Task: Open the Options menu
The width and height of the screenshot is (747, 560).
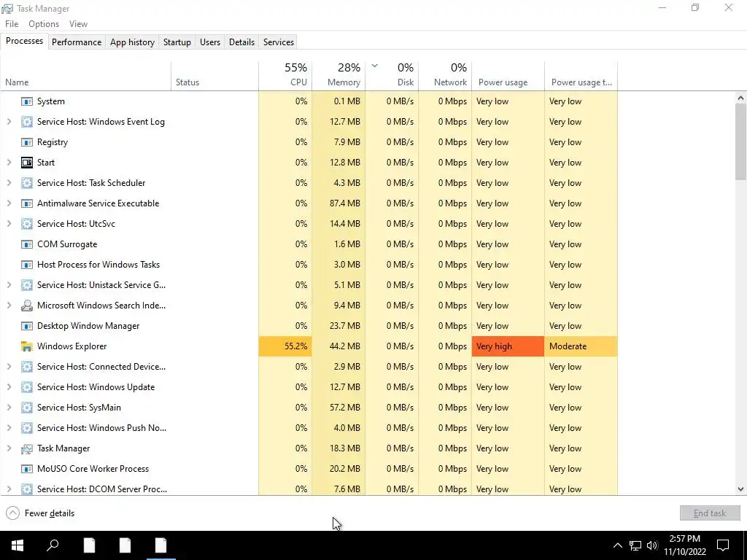Action: [x=44, y=24]
